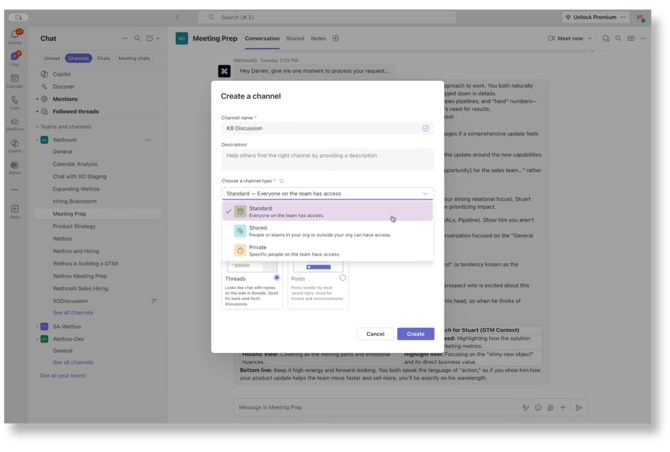Open the Apps store icon

15,211
